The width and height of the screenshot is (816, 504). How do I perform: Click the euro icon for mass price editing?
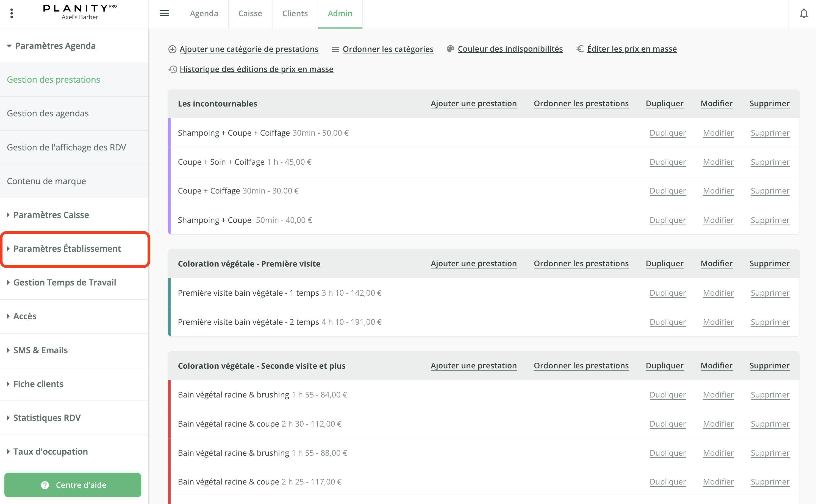pos(580,49)
